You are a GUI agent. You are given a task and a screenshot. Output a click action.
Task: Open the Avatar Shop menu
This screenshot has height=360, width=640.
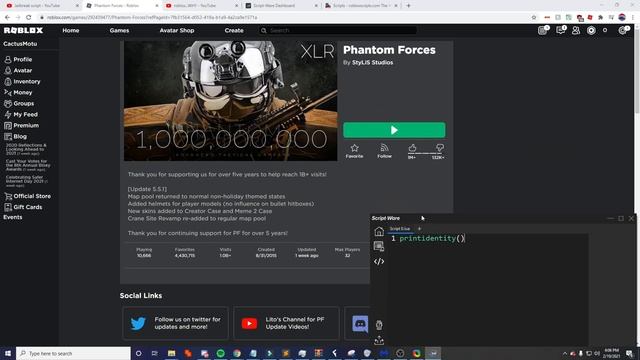[177, 31]
